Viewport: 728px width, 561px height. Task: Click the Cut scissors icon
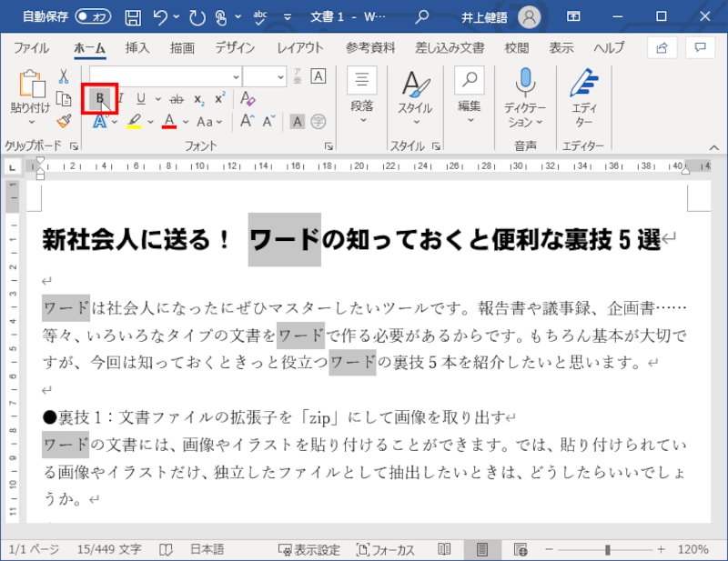tap(64, 77)
